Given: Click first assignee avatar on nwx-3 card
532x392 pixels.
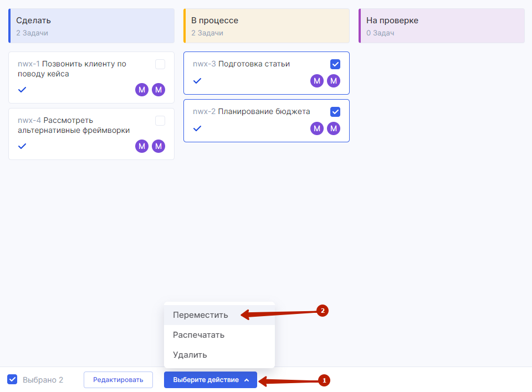Looking at the screenshot, I should (x=317, y=81).
